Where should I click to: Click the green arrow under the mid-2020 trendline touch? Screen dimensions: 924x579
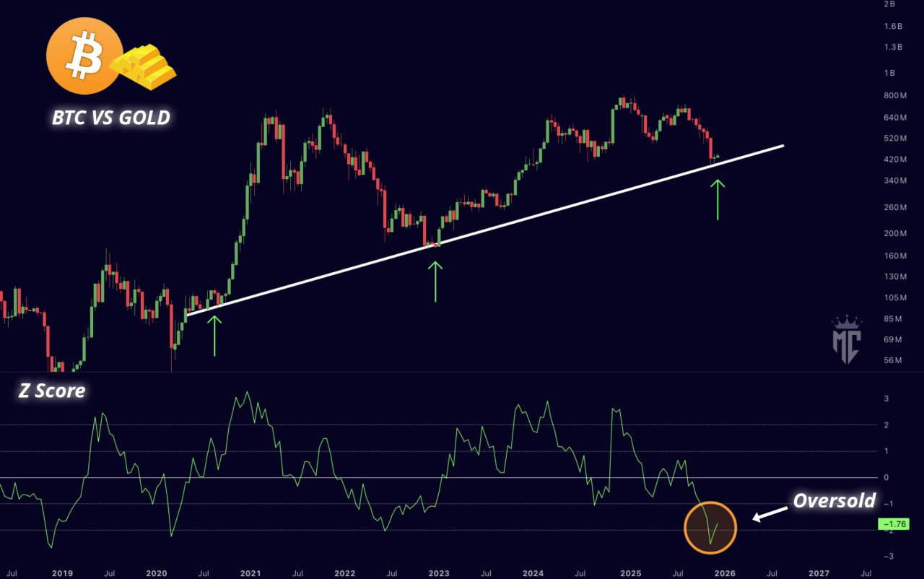(214, 336)
